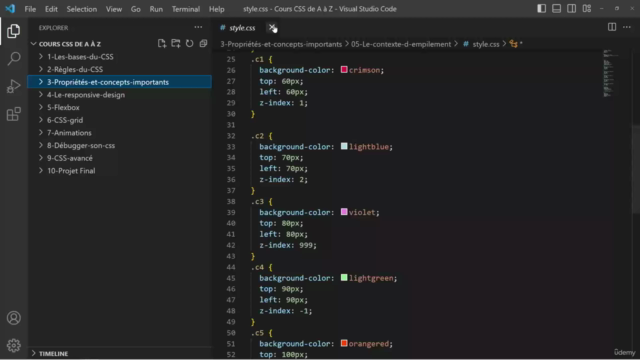The image size is (640, 360).
Task: Open the Terminal menu
Action: coord(186,9)
